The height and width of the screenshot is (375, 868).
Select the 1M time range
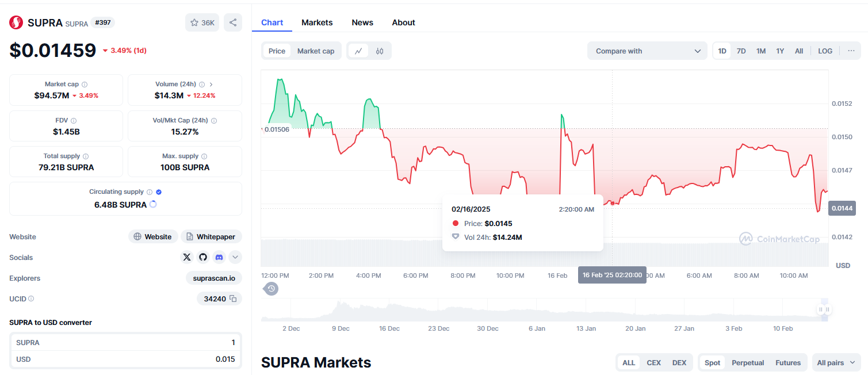(761, 51)
